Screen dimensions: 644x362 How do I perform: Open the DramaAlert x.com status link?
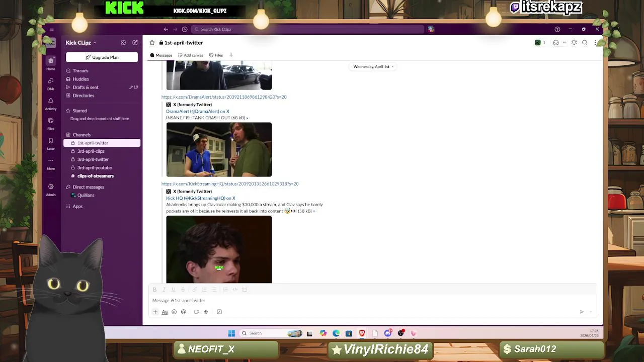(x=224, y=97)
